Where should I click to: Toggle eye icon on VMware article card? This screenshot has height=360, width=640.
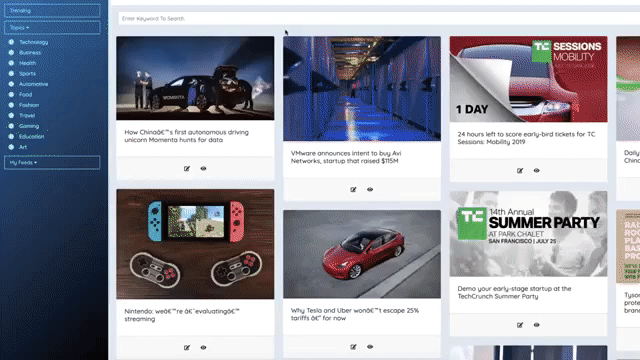(x=370, y=189)
